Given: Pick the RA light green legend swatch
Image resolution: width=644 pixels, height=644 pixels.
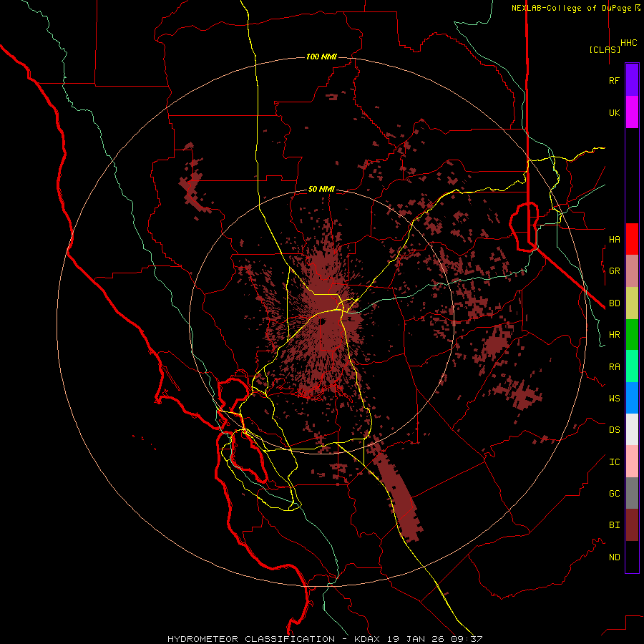Looking at the screenshot, I should [x=632, y=366].
